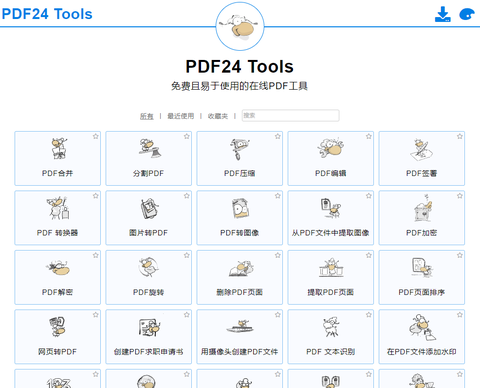Click the 搜索 search input field
Screen dimensions: 480x388
point(290,115)
